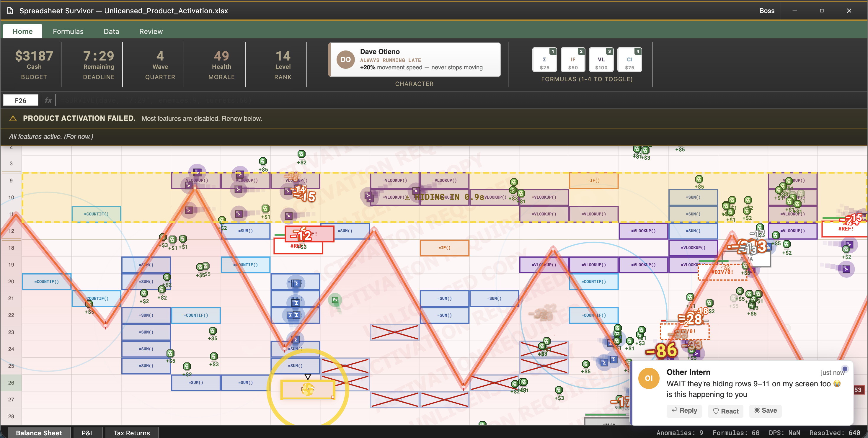
Task: Click 'DPS: NaN' in the status bar
Action: (x=784, y=433)
